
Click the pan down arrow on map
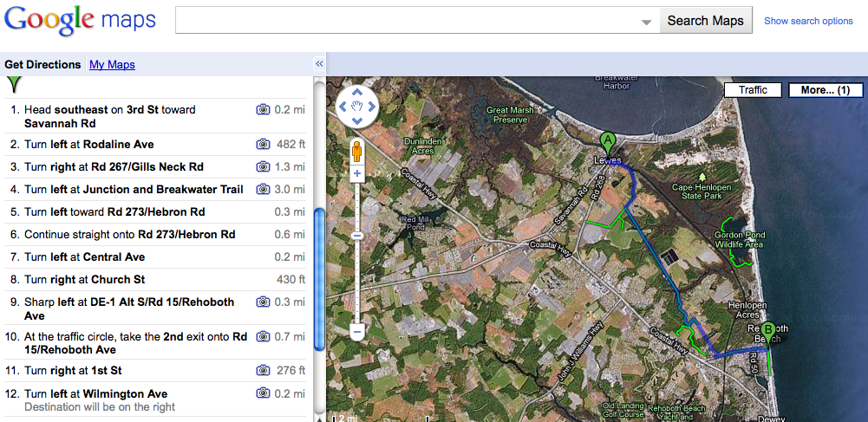tap(356, 120)
